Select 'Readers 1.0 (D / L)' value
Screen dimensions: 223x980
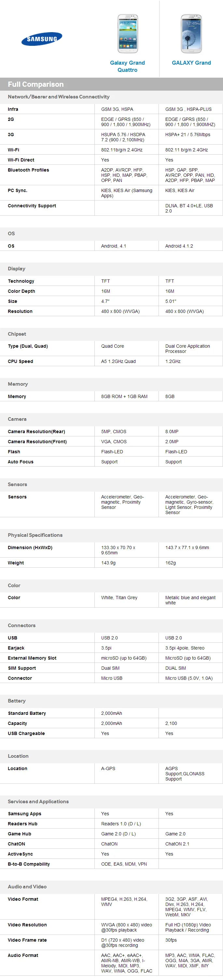pyautogui.click(x=121, y=824)
